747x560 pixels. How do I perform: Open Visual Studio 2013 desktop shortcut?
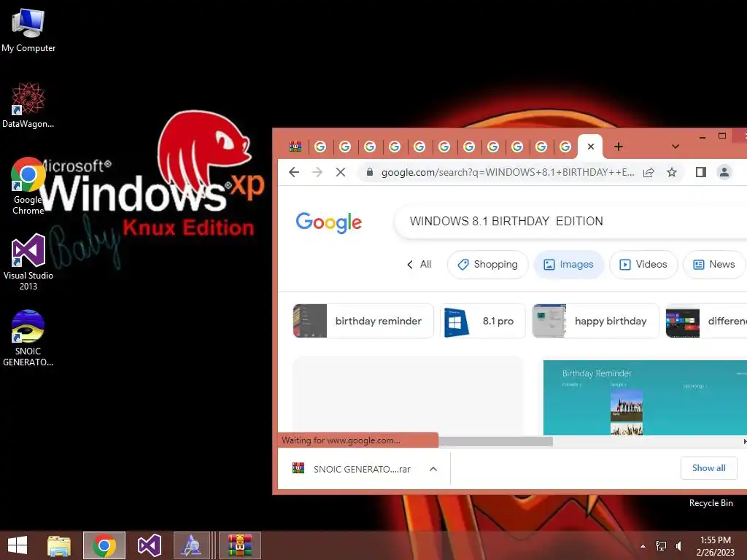(x=28, y=262)
